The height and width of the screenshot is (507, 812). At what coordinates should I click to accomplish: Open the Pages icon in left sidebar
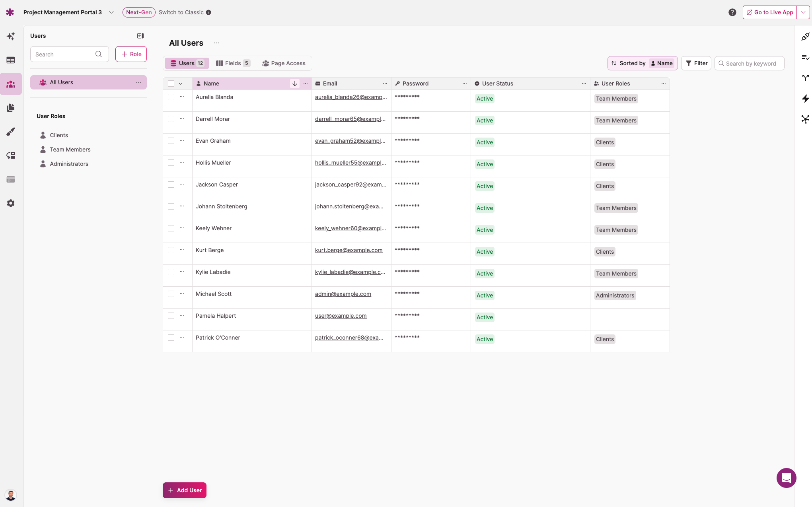pos(11,108)
